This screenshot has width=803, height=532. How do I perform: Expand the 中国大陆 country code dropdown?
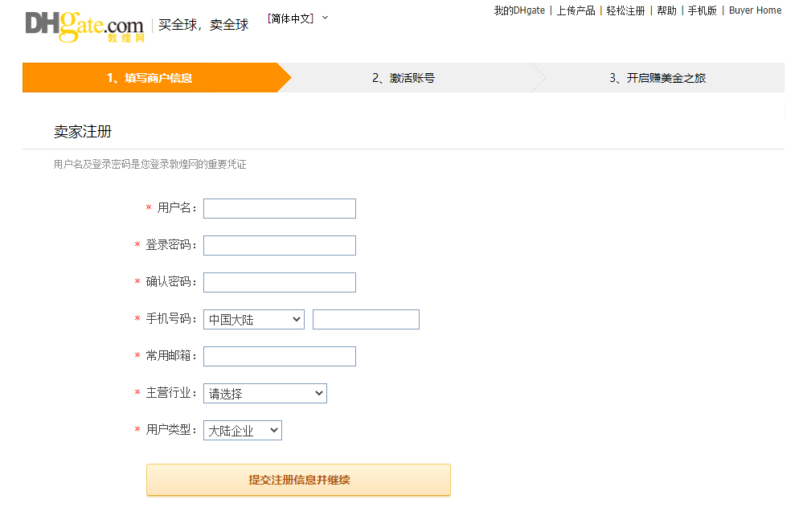(253, 320)
